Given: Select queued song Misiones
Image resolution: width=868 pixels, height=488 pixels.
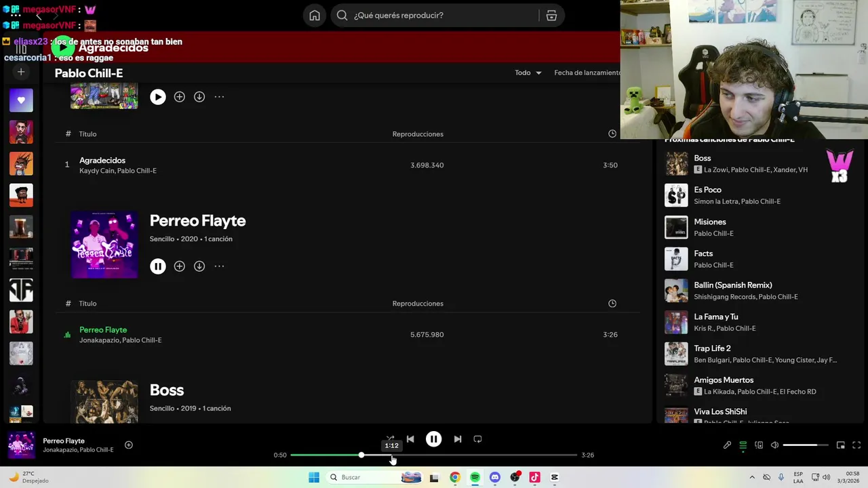Looking at the screenshot, I should coord(755,227).
